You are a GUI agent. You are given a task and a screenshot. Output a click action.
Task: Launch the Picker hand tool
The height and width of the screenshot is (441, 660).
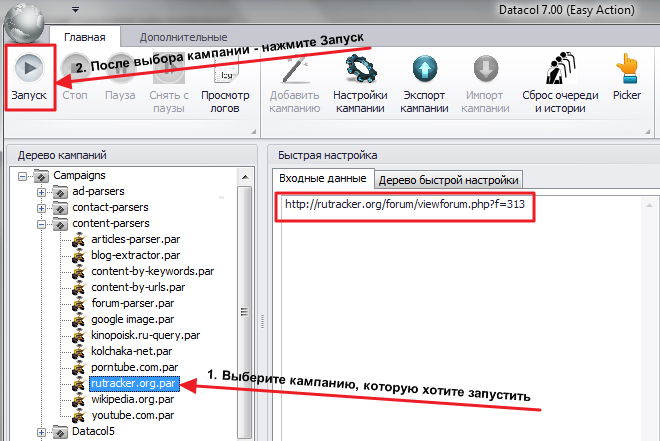[x=627, y=78]
